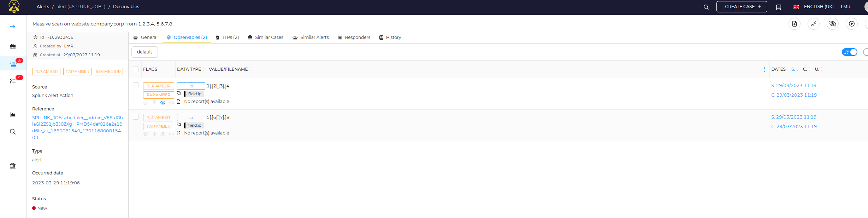Click the SEV:MEDIUM badge in alert details
The width and height of the screenshot is (868, 218).
point(109,71)
